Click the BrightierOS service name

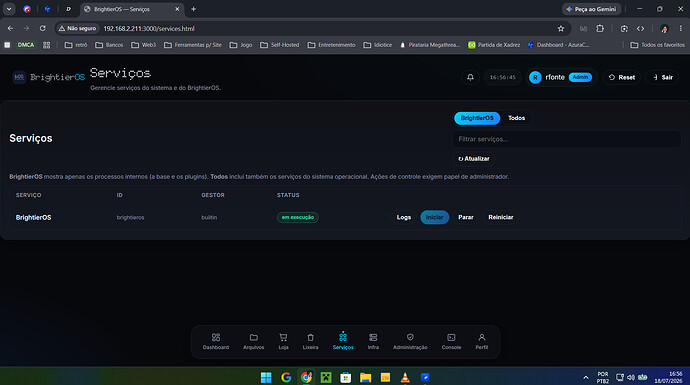click(33, 217)
